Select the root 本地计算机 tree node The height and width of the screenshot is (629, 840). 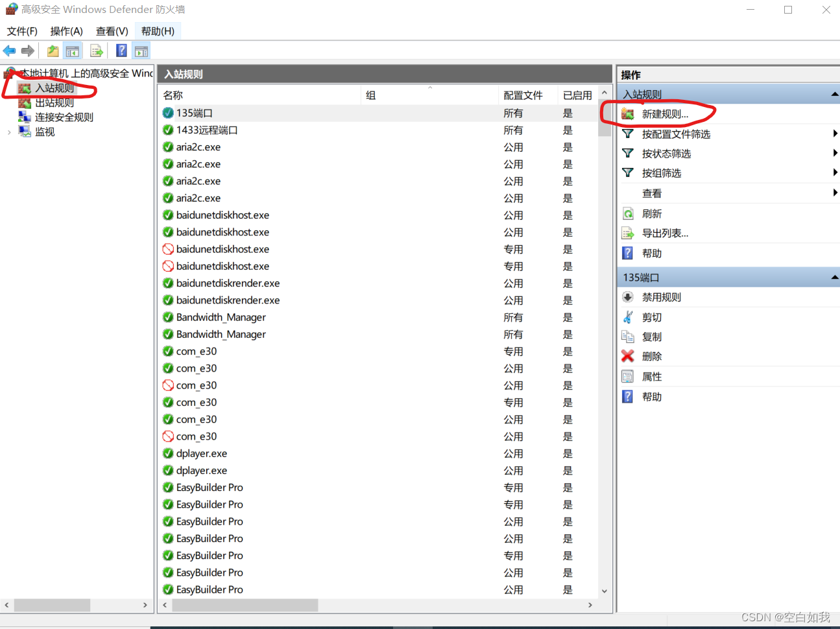pyautogui.click(x=86, y=73)
